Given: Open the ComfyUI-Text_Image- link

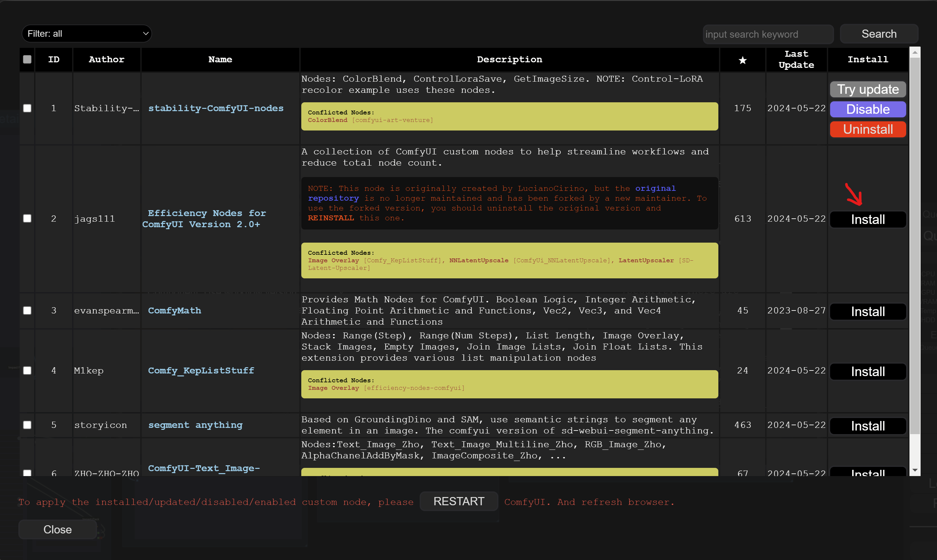Looking at the screenshot, I should [204, 468].
